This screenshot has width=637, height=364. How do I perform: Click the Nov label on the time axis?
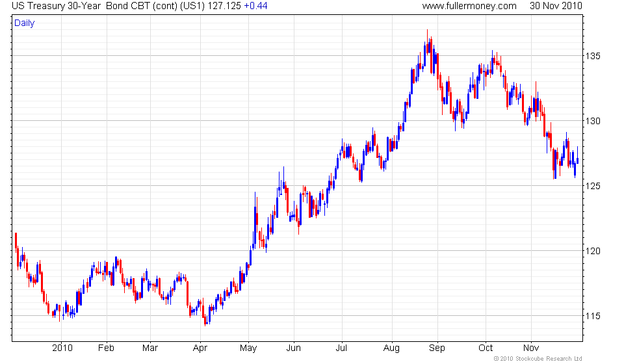[531, 348]
